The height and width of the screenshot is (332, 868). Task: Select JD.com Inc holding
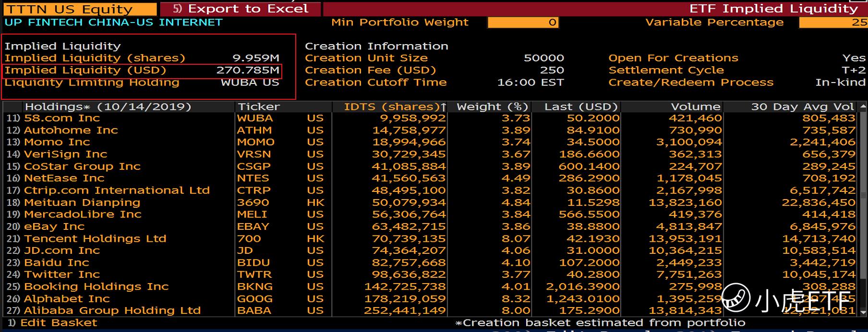(x=430, y=250)
